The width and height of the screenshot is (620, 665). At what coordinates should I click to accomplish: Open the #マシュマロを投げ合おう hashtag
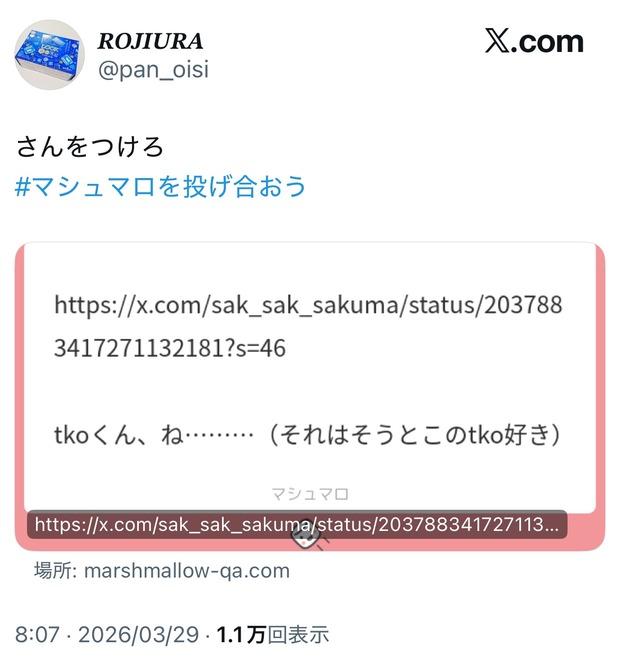pyautogui.click(x=160, y=187)
